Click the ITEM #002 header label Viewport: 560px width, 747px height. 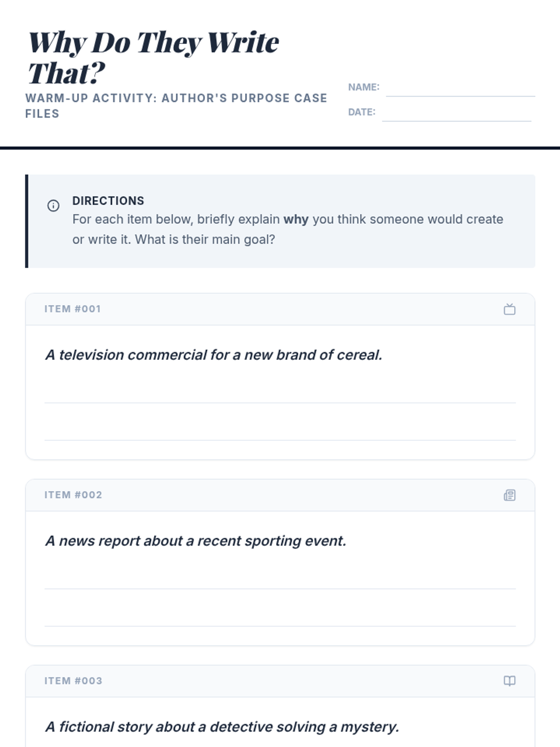[73, 495]
